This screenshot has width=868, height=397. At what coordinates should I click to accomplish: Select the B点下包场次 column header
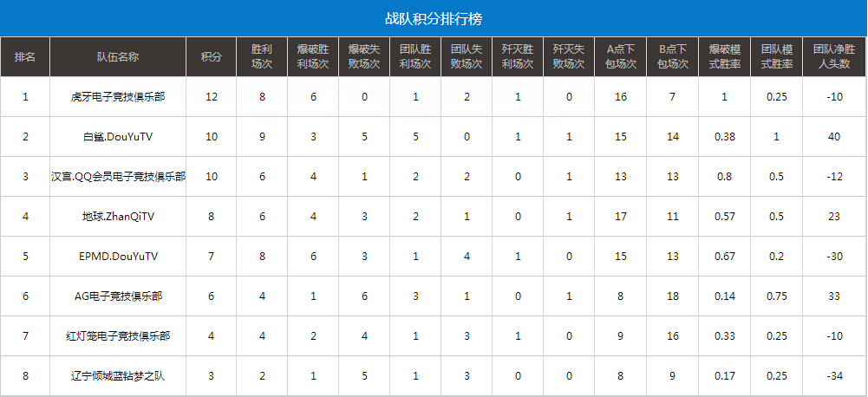(672, 56)
